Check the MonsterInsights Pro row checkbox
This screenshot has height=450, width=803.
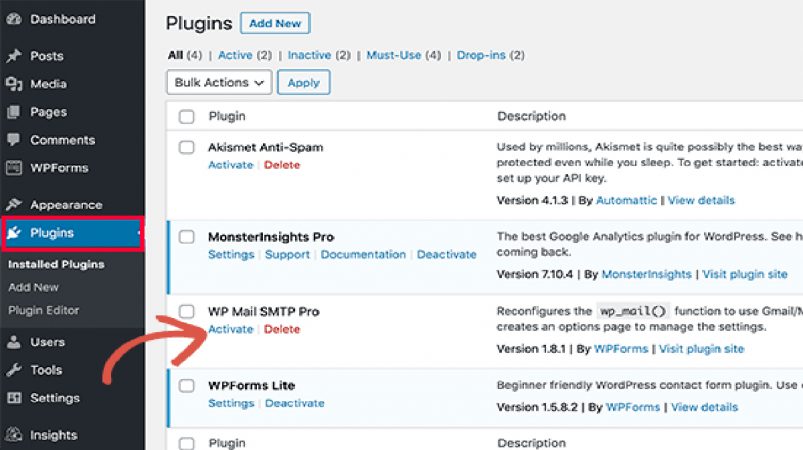click(x=186, y=237)
